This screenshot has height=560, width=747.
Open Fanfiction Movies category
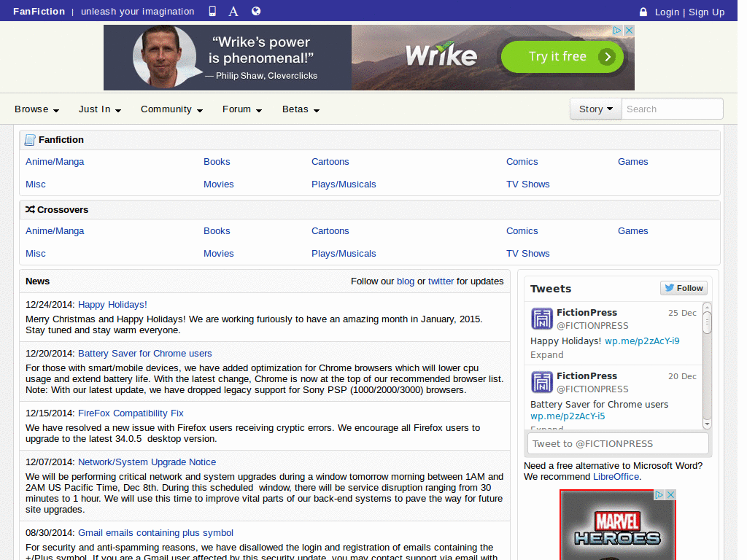(219, 184)
